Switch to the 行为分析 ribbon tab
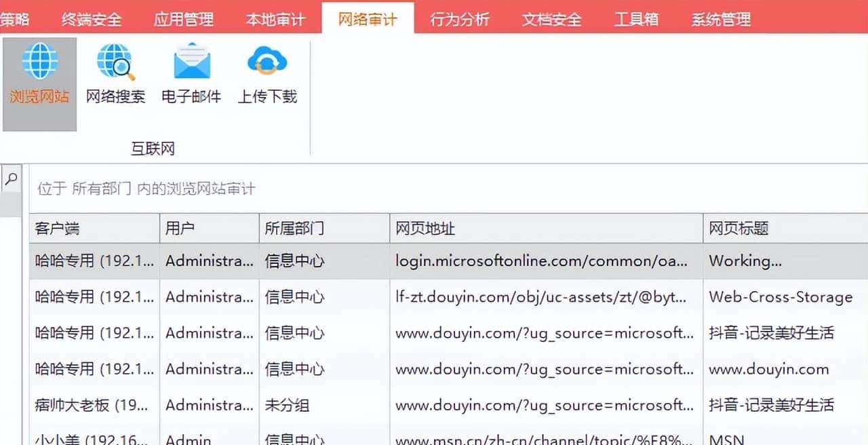The width and height of the screenshot is (868, 445). pyautogui.click(x=460, y=19)
